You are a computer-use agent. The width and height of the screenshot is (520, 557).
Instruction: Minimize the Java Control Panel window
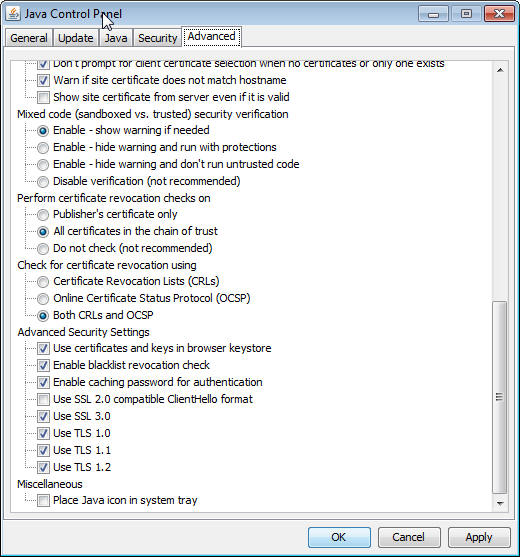(433, 14)
